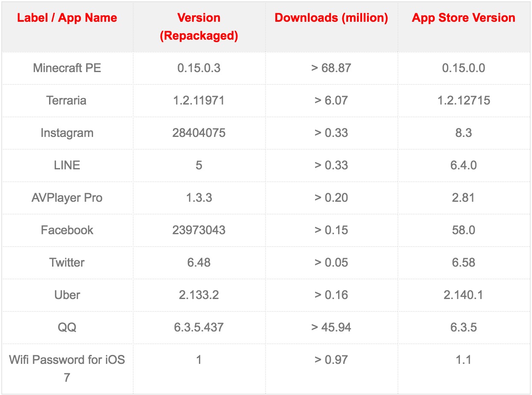
Task: Select the downloads value '> 0.20'
Action: tap(331, 197)
